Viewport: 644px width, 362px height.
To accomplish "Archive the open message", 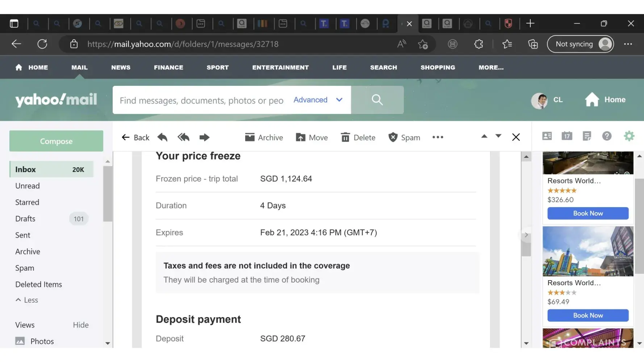I will click(264, 138).
